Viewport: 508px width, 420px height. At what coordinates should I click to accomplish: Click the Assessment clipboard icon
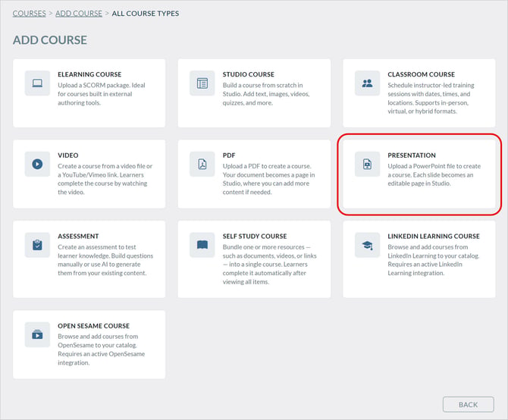click(37, 245)
